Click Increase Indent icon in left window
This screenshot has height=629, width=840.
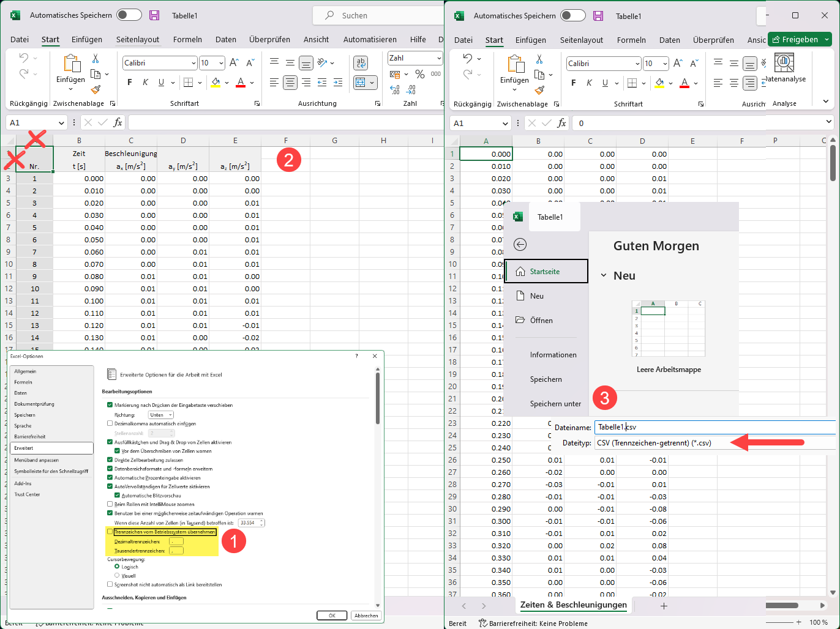click(x=337, y=82)
